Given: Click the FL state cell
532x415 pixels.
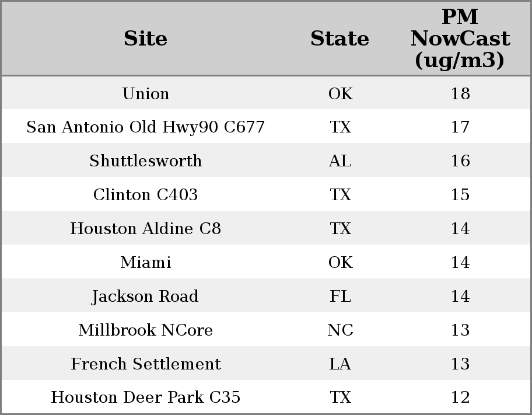Looking at the screenshot, I should click(x=340, y=296).
